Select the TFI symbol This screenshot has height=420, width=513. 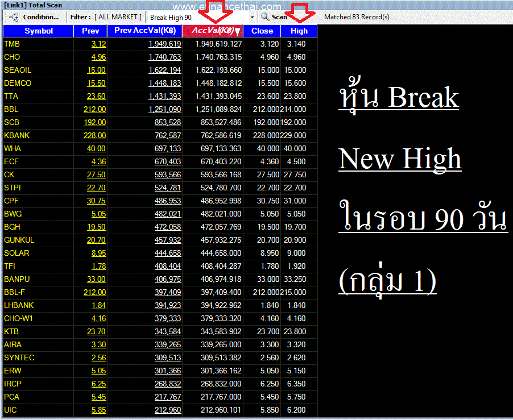coord(10,266)
